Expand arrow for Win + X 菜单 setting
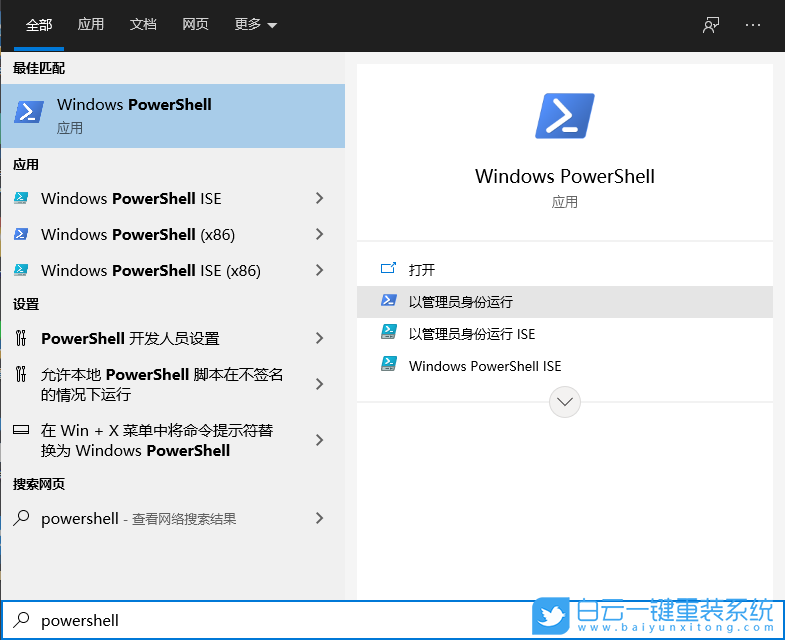 [x=319, y=440]
